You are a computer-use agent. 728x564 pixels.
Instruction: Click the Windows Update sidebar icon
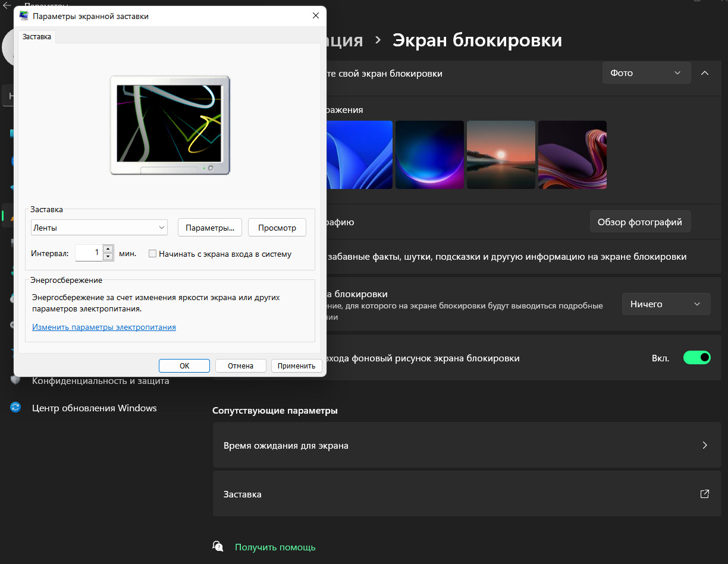point(15,408)
